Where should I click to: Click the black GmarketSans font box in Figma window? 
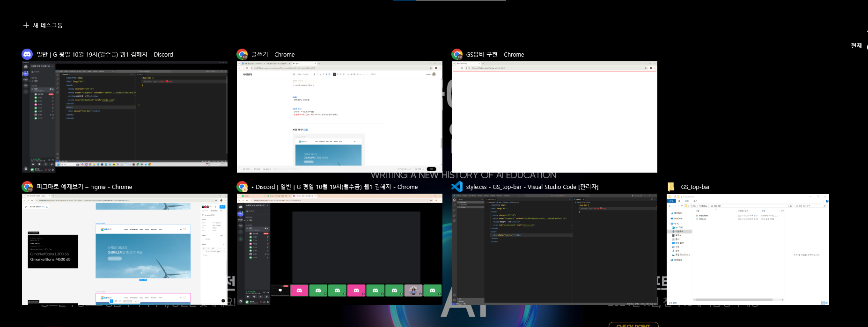pyautogui.click(x=53, y=251)
